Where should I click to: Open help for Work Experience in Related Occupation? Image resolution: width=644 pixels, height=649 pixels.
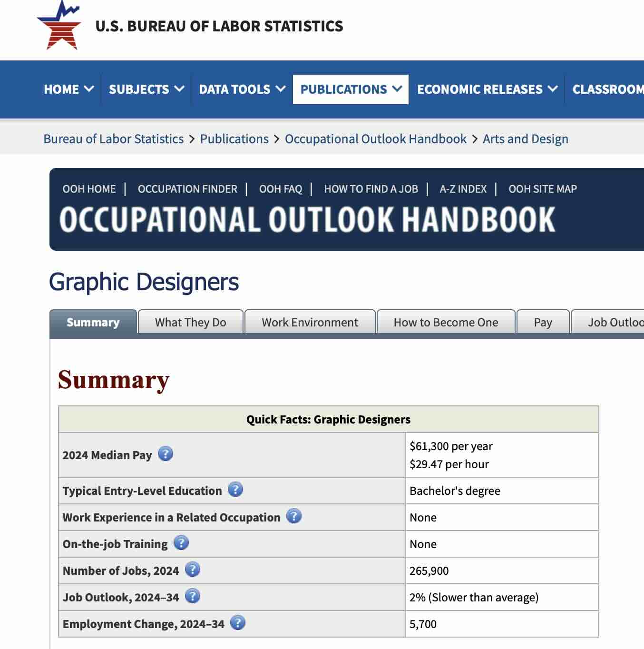click(x=294, y=515)
